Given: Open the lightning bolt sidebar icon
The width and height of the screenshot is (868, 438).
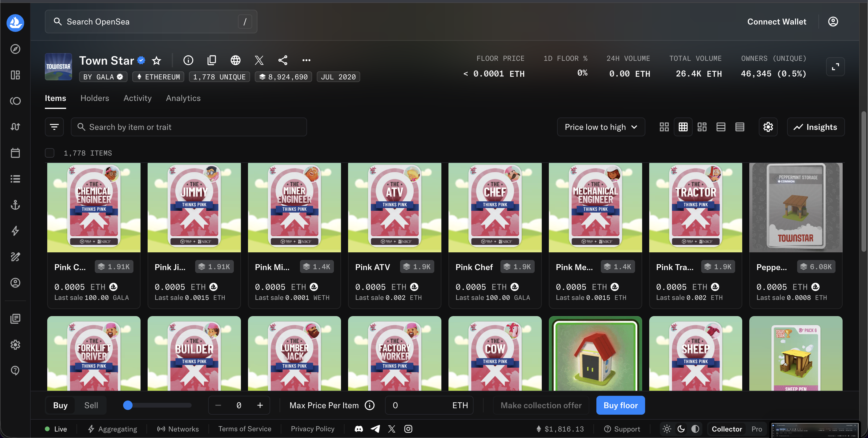Looking at the screenshot, I should click(x=15, y=231).
